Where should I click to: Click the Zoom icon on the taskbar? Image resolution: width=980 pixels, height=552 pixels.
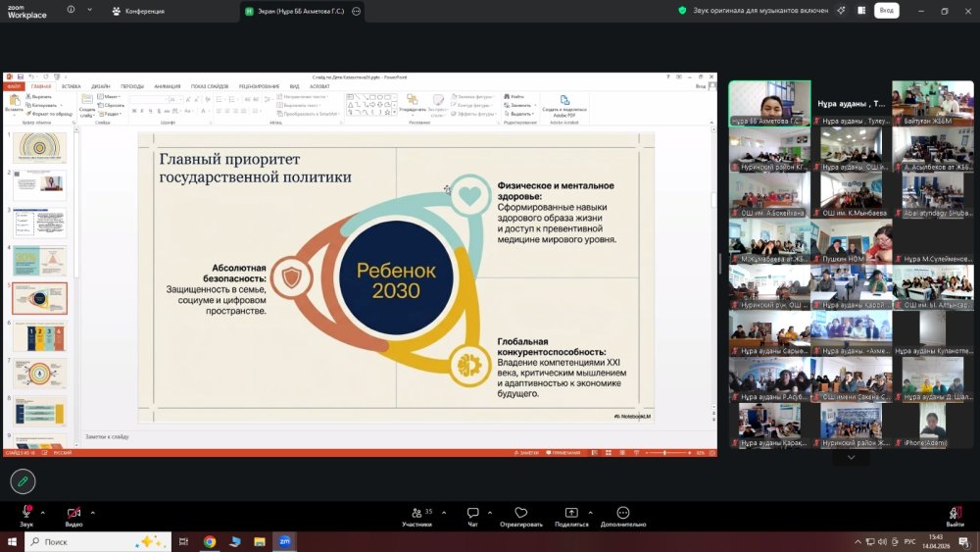(x=285, y=541)
